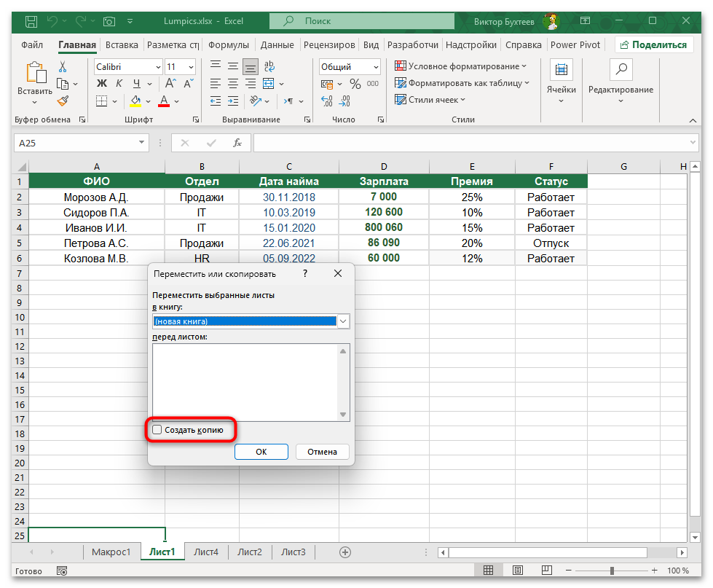Dismiss the dialog via Отмена
The height and width of the screenshot is (588, 713).
(322, 451)
